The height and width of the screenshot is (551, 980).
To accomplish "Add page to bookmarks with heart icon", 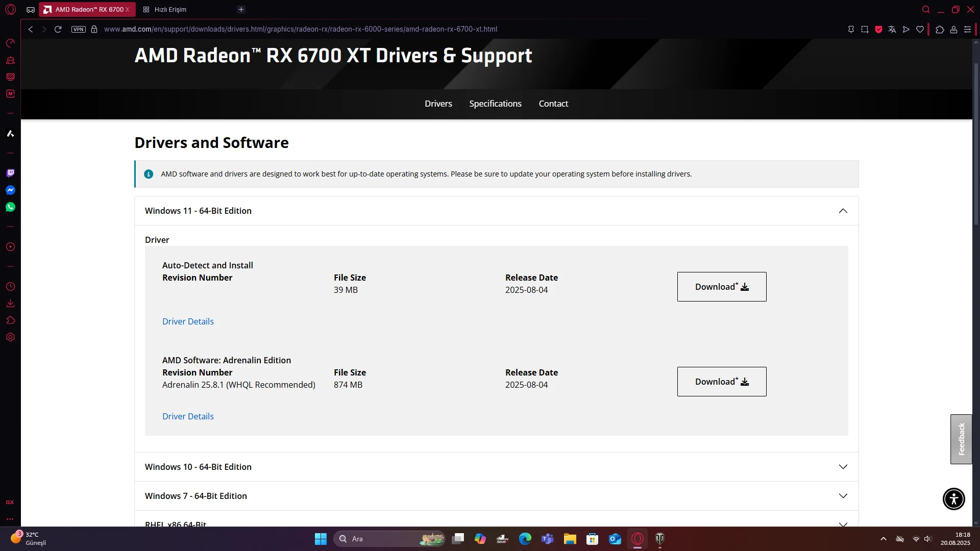I will 920,30.
